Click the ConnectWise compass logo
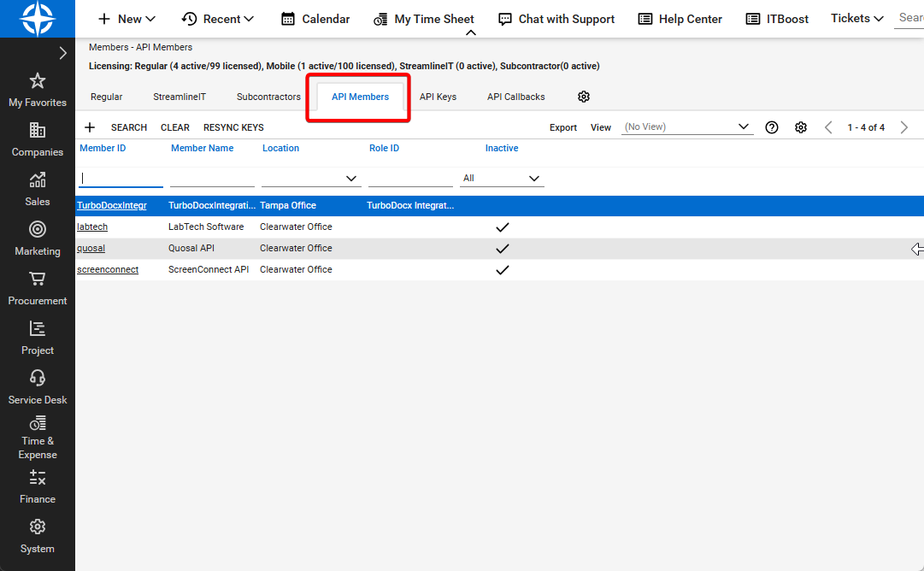924x571 pixels. 38,18
